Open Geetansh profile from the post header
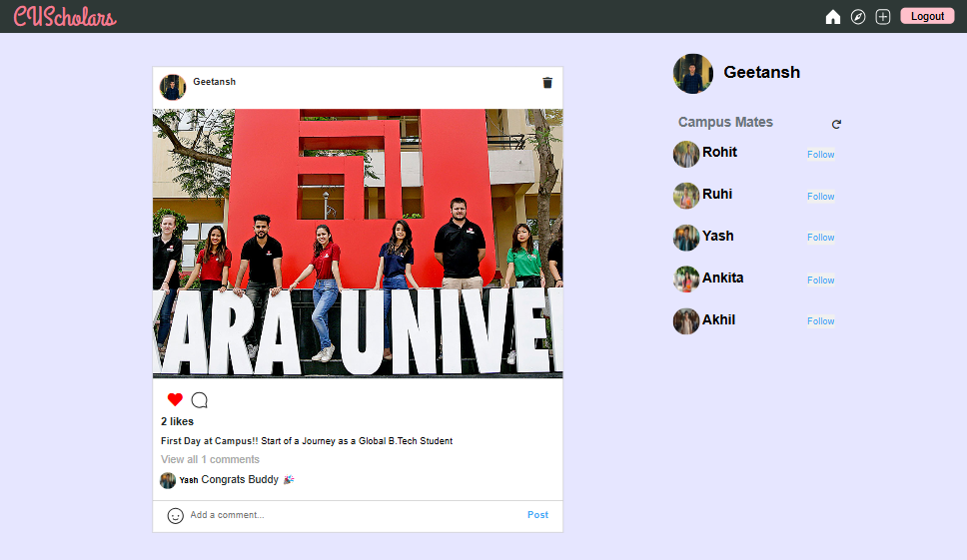The width and height of the screenshot is (967, 560). coord(214,82)
